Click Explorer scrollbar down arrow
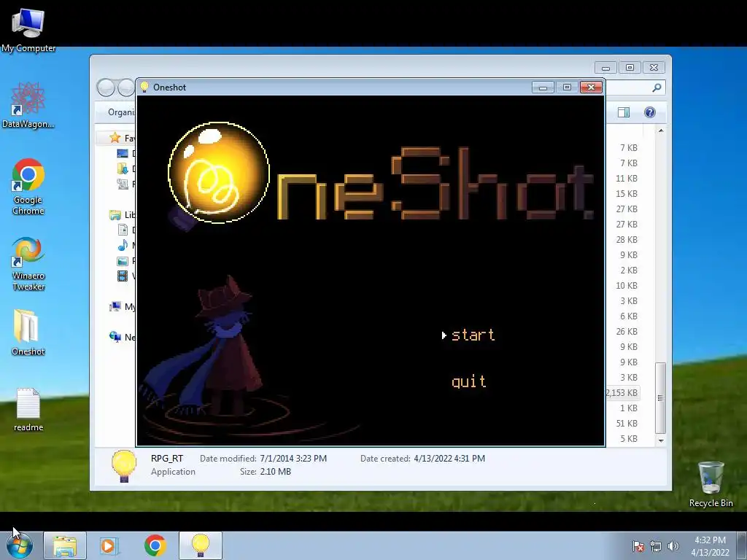The height and width of the screenshot is (560, 747). (x=661, y=440)
